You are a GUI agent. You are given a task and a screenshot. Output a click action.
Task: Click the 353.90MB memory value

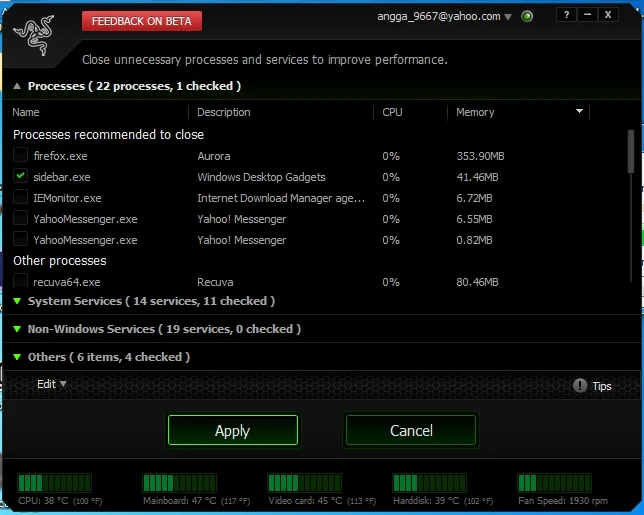481,156
